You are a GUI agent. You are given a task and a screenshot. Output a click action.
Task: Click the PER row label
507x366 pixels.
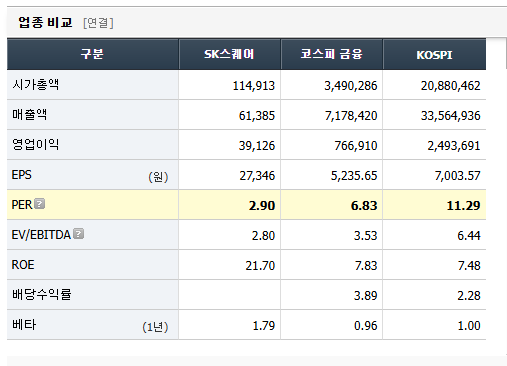pos(22,205)
